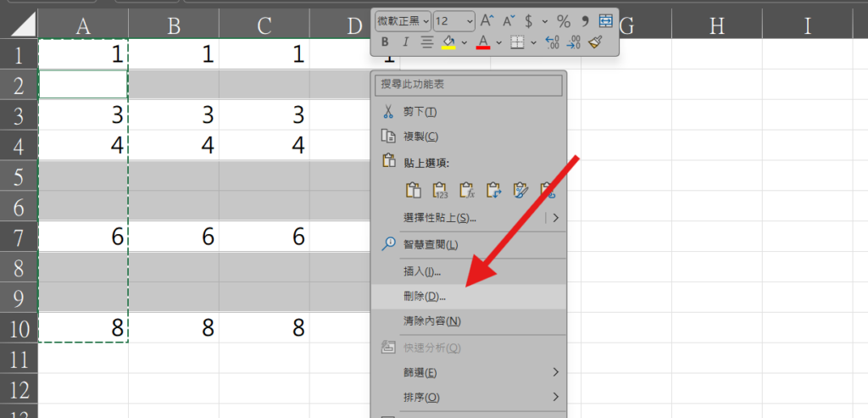Click the decrease font size icon
The height and width of the screenshot is (418, 868).
click(509, 21)
